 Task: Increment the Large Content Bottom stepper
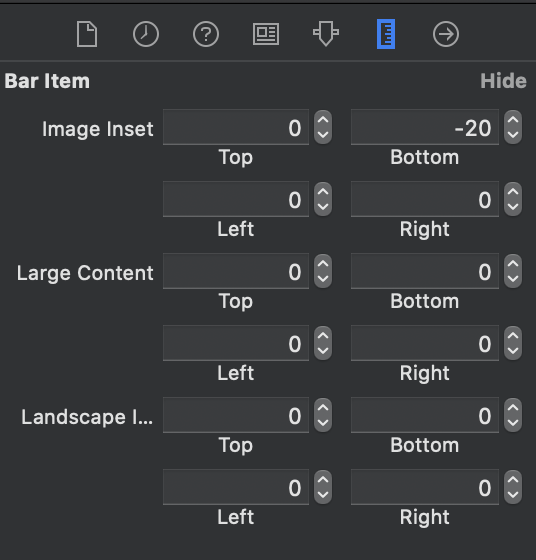[x=513, y=264]
